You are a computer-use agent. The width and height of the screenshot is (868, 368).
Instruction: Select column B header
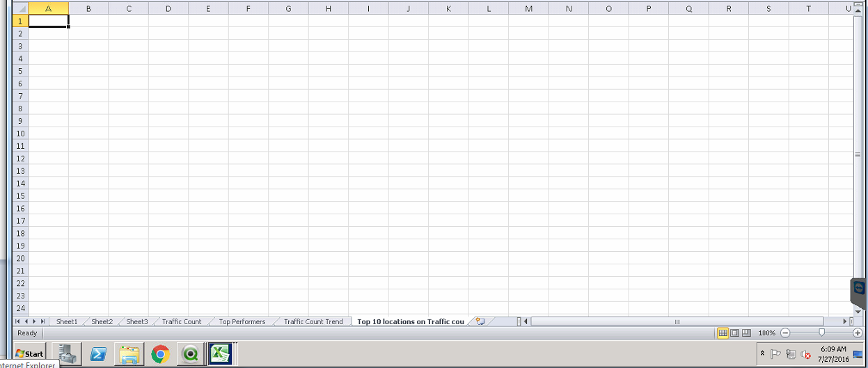coord(88,8)
